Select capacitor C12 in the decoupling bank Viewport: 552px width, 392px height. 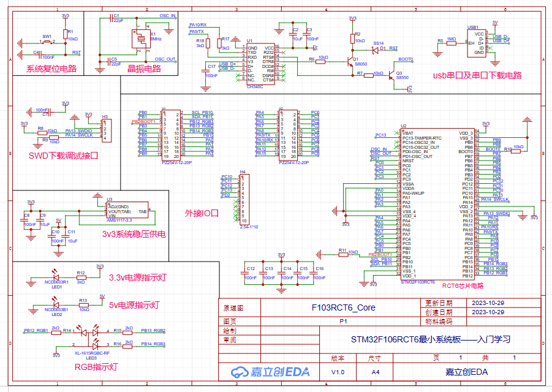pos(244,273)
